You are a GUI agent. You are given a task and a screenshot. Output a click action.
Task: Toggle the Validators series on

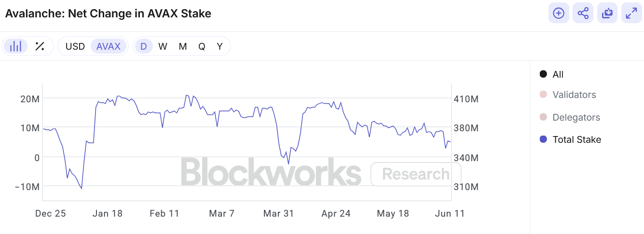tap(574, 95)
